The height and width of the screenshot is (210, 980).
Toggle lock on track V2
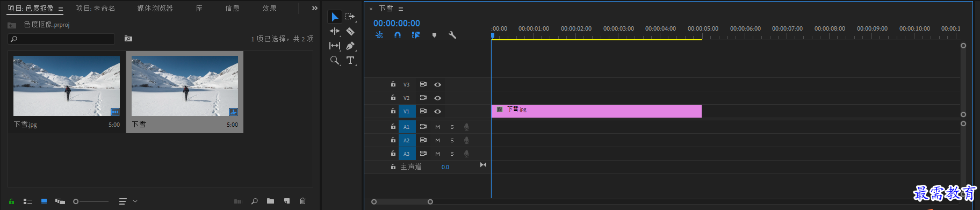(x=393, y=98)
